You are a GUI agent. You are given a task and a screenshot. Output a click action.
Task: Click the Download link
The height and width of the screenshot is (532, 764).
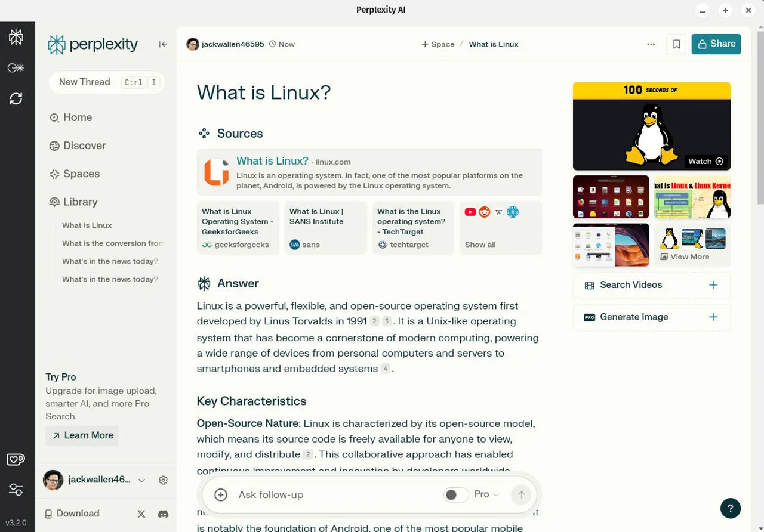(x=72, y=514)
